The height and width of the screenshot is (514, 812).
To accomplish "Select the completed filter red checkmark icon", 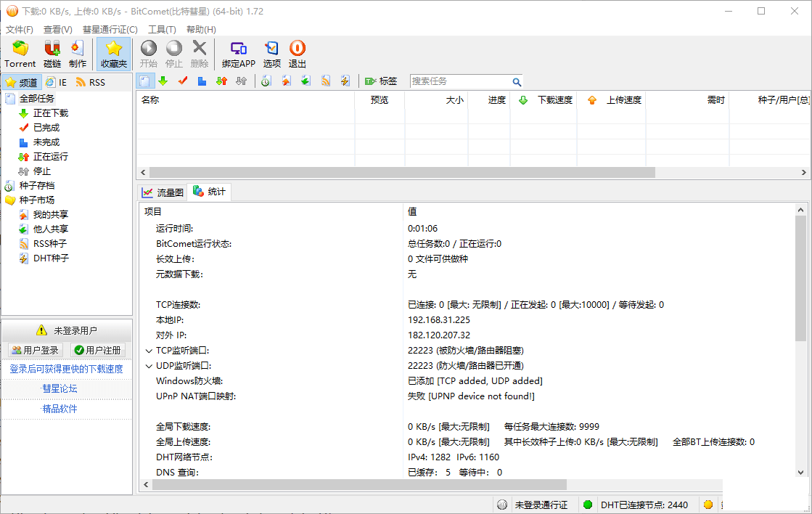I will pyautogui.click(x=183, y=81).
